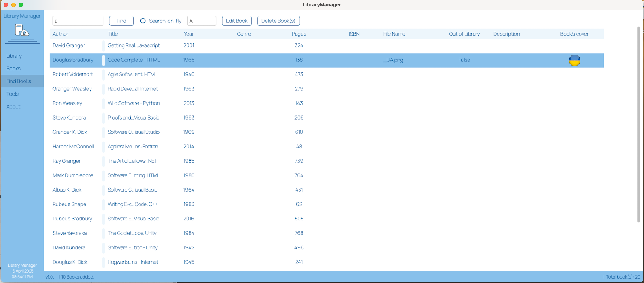Click the _UA.png file name cell
The image size is (644, 283).
coord(393,60)
